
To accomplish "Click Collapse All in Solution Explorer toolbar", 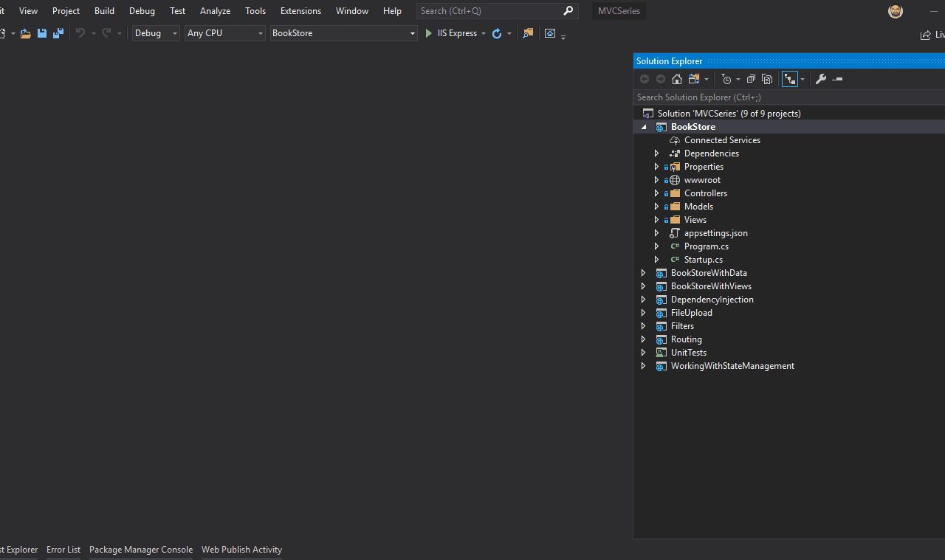I will tap(751, 79).
